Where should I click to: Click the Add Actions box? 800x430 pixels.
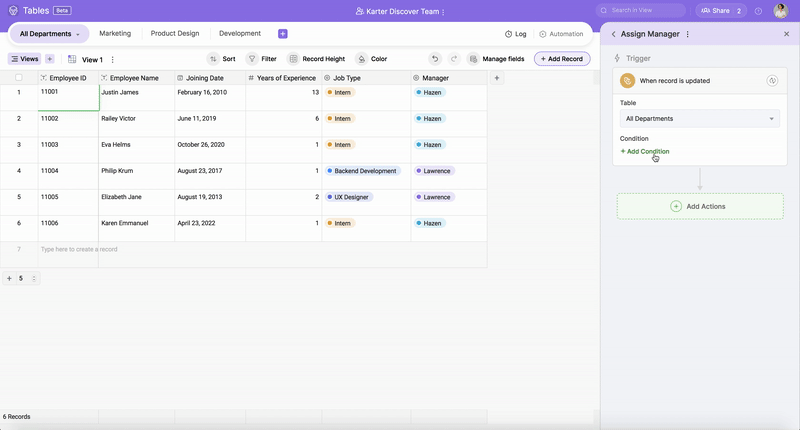(699, 207)
